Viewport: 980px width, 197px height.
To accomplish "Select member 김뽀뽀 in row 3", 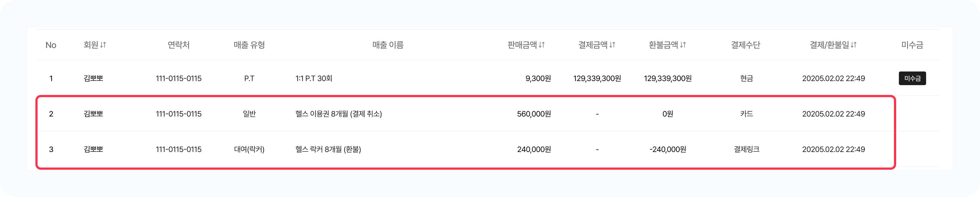I will point(93,149).
